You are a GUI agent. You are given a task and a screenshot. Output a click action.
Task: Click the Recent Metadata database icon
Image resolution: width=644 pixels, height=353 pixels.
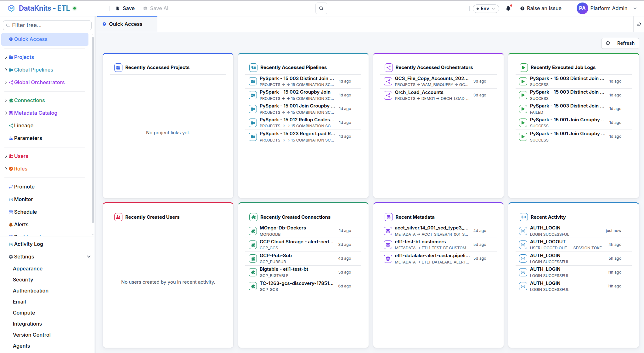[x=388, y=217]
